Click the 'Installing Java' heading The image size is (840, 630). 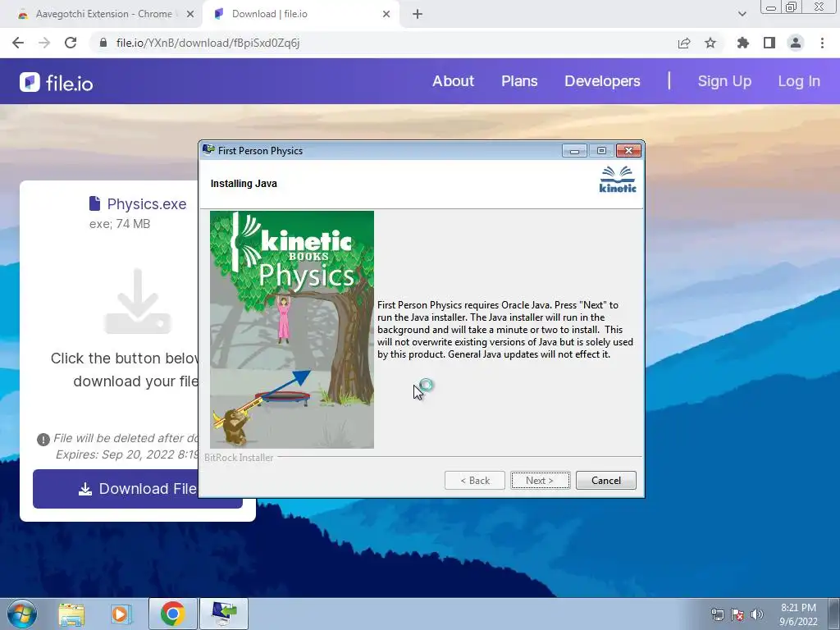244,184
